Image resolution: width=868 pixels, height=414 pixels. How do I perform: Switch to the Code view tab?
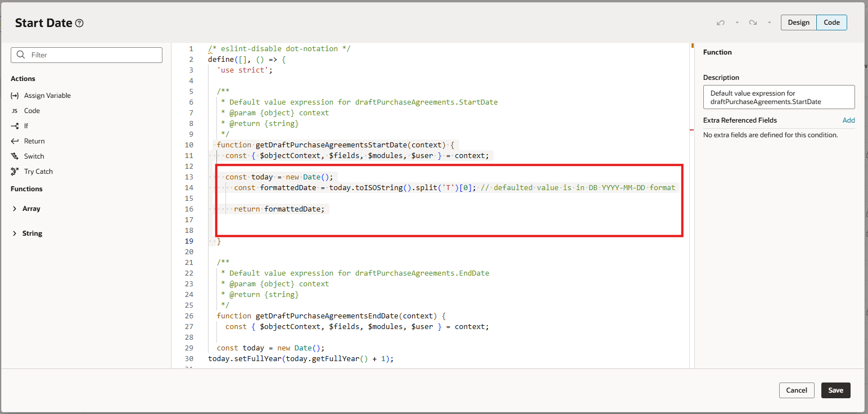click(x=831, y=22)
